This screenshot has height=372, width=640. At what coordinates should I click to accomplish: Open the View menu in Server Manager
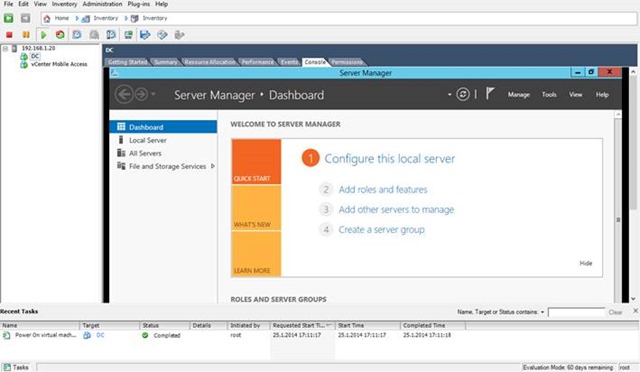pos(576,95)
